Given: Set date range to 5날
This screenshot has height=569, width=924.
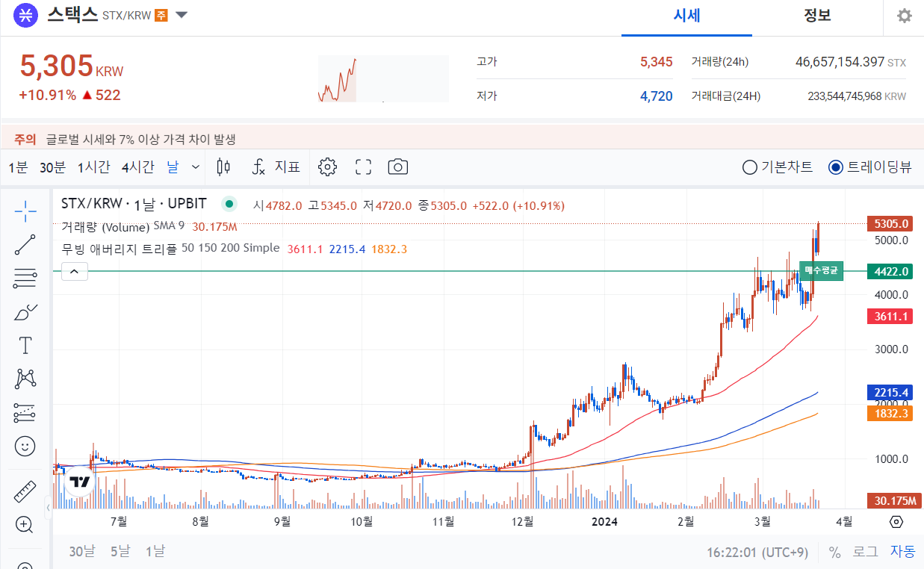Looking at the screenshot, I should (120, 552).
